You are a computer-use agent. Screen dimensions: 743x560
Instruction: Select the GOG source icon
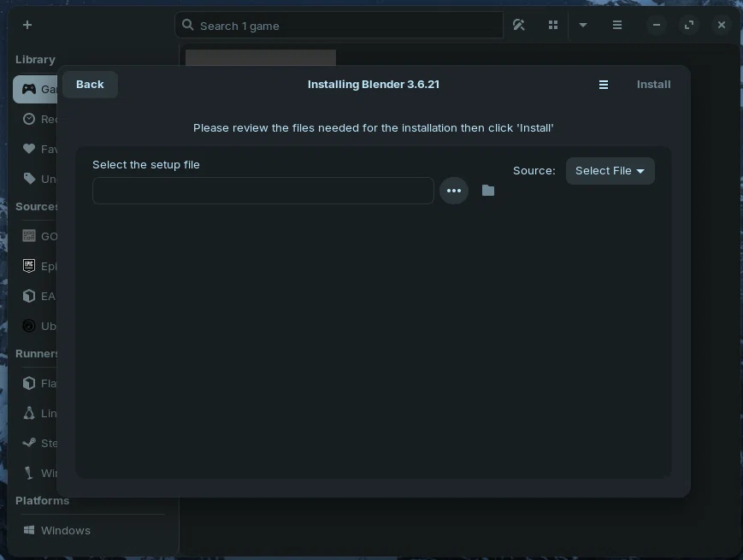[29, 236]
